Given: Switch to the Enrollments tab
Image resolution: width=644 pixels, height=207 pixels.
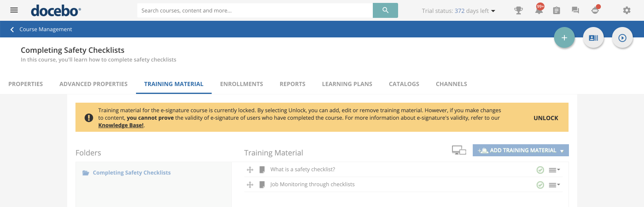Looking at the screenshot, I should (241, 84).
